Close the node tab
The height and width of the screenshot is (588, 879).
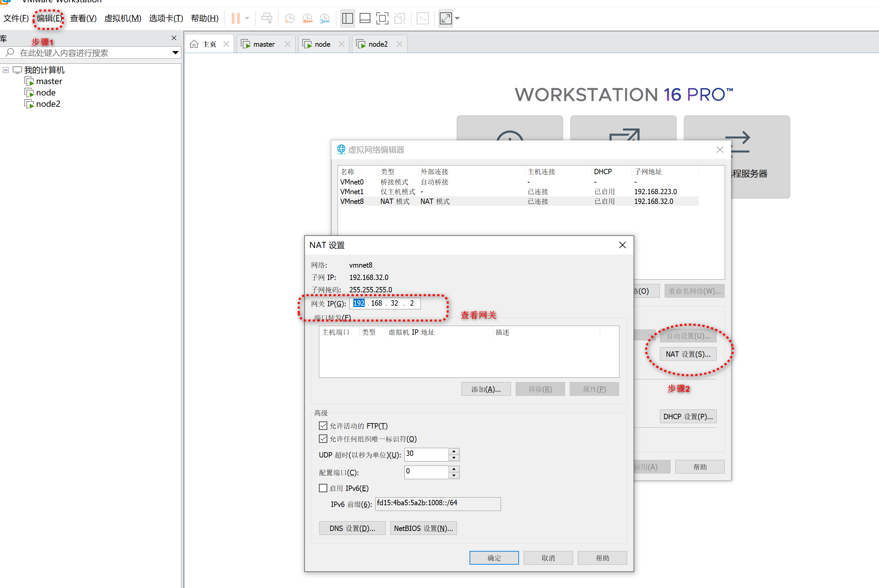tap(342, 44)
